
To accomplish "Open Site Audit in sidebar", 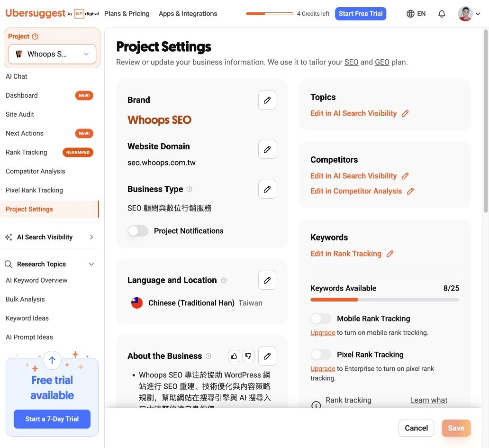I will click(19, 115).
